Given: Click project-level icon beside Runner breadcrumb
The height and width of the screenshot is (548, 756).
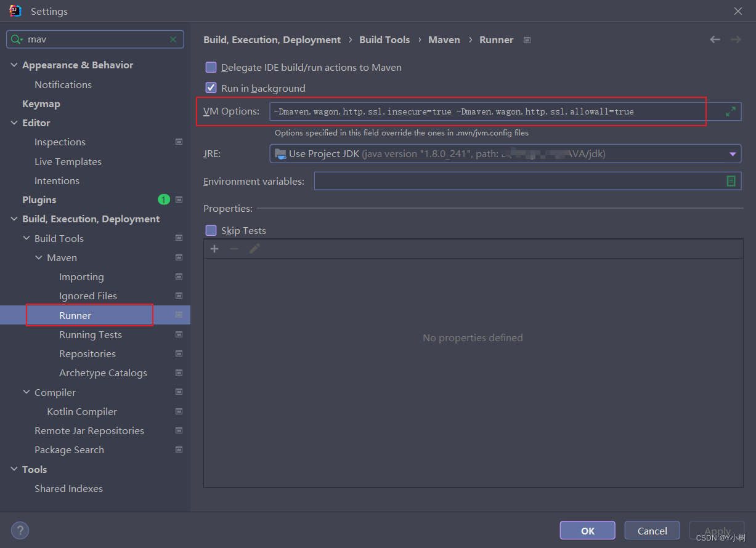Looking at the screenshot, I should click(527, 40).
